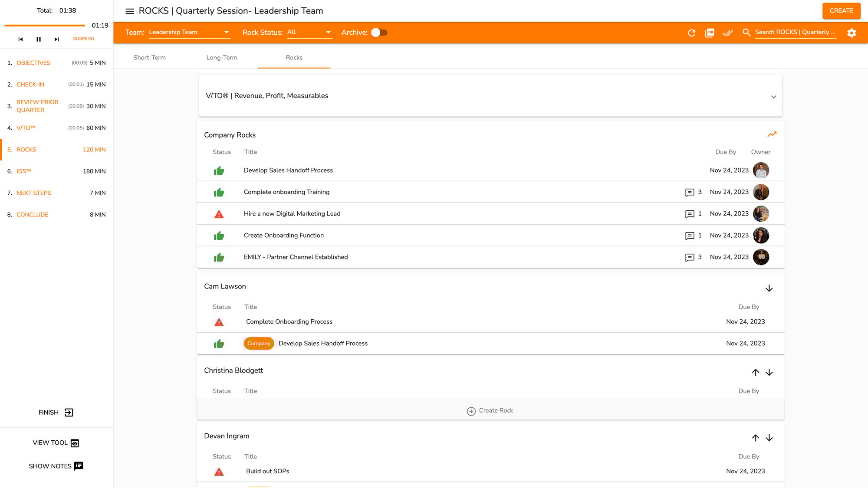Click the Search ROCKS input field
The width and height of the screenshot is (868, 488).
point(795,33)
